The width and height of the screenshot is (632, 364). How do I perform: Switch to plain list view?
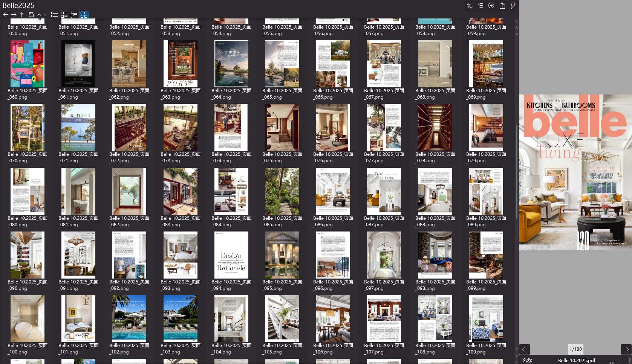point(54,15)
